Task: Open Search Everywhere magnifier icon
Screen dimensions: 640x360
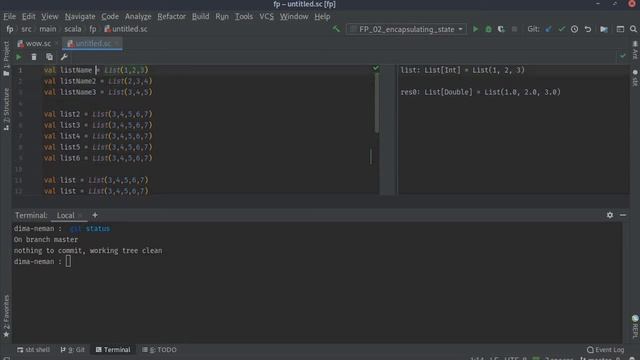Action: pos(633,29)
